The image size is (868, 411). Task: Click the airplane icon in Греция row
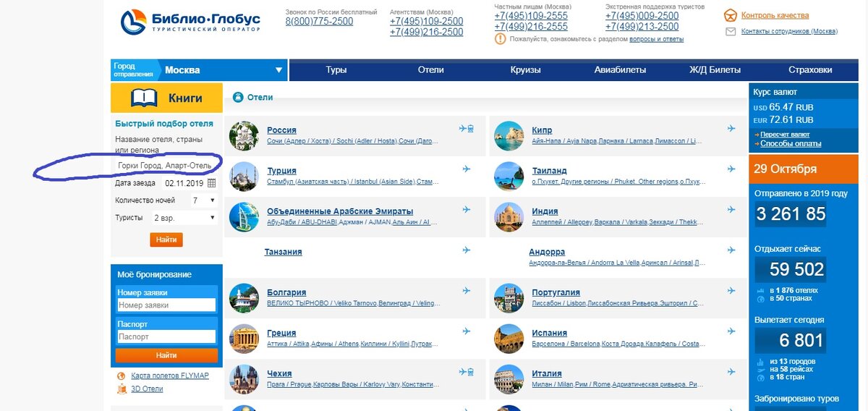tap(467, 331)
